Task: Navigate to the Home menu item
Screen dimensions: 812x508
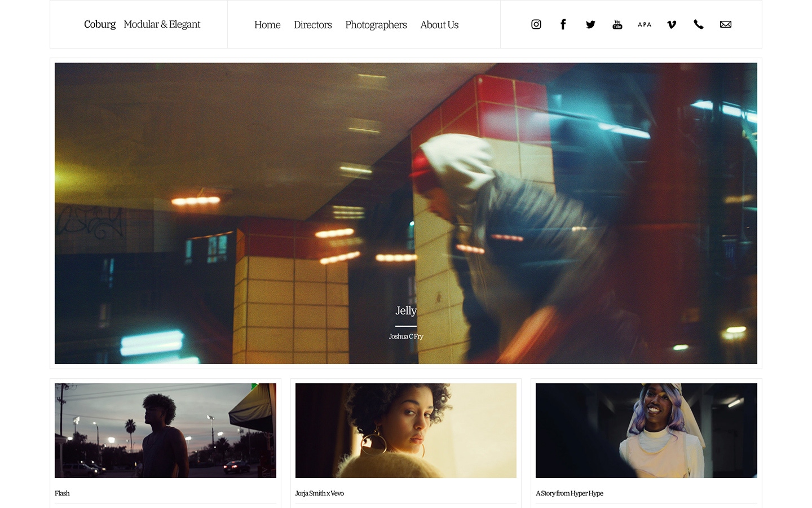Action: pyautogui.click(x=267, y=25)
